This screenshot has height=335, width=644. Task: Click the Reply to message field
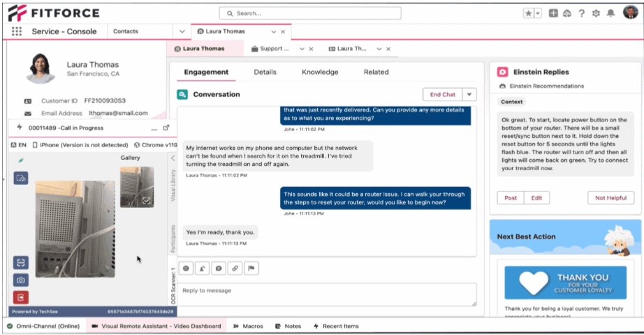[x=328, y=293]
